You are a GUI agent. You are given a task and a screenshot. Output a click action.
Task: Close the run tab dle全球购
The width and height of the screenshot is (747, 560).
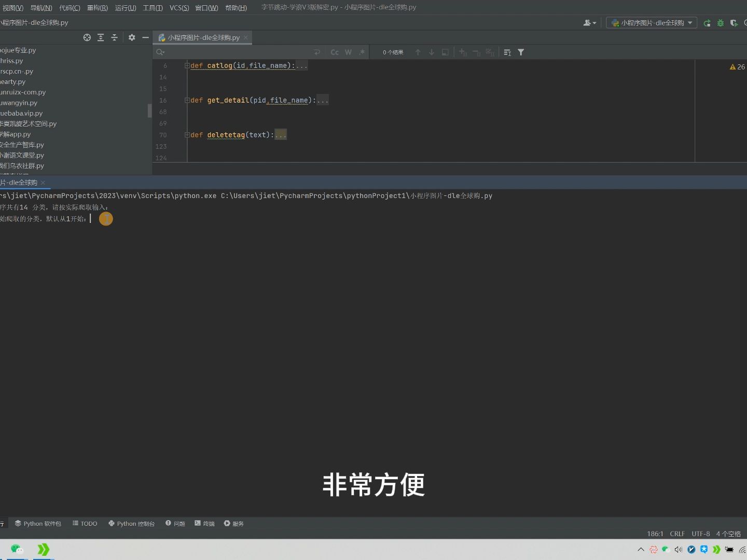43,183
